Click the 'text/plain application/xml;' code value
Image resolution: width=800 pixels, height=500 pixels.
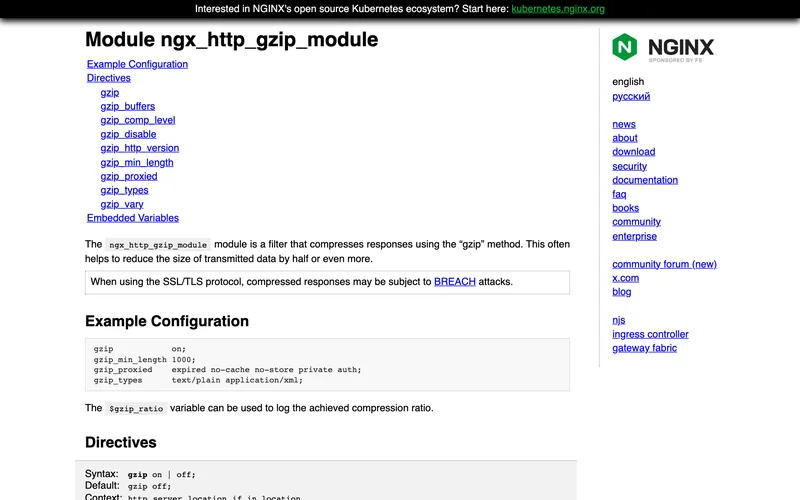point(237,380)
